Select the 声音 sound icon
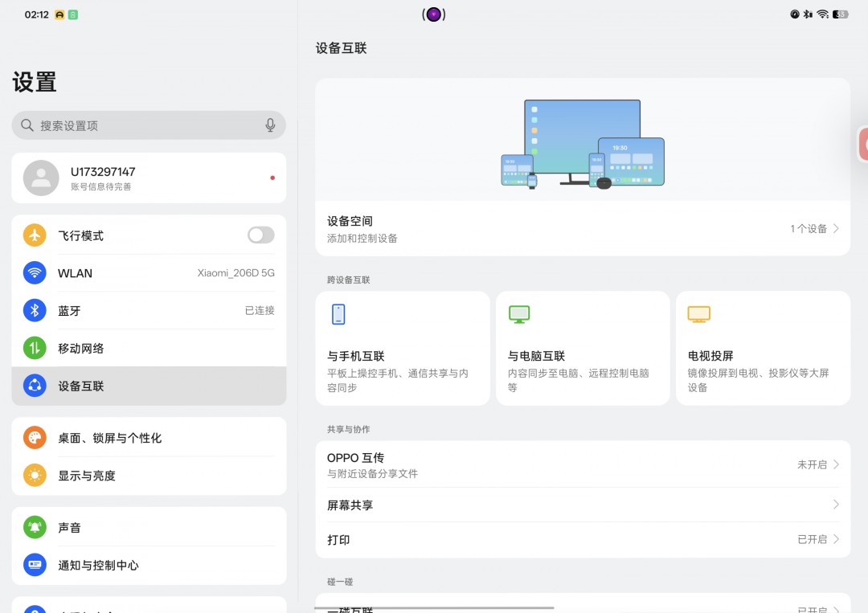The width and height of the screenshot is (868, 613). (x=34, y=527)
